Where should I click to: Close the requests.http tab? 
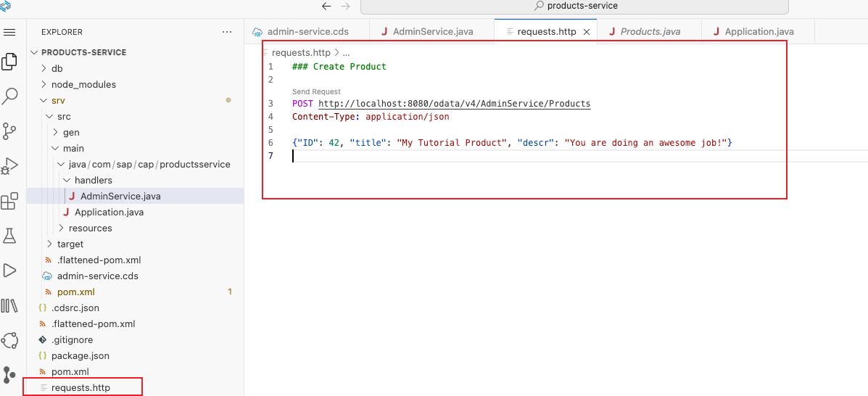[x=587, y=32]
